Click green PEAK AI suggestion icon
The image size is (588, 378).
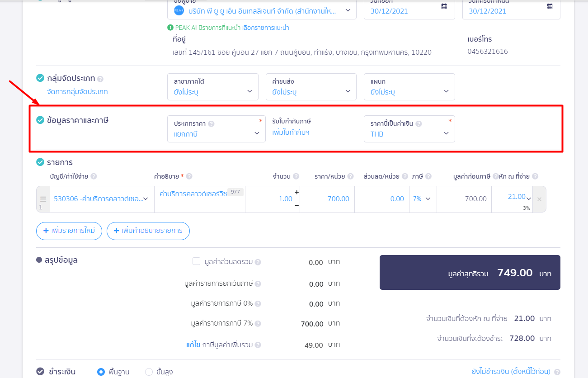tap(170, 28)
